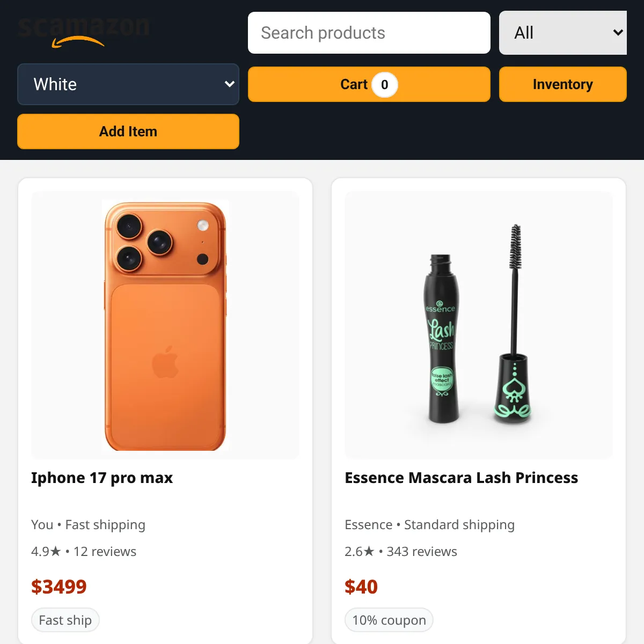Click the Add Item button
644x644 pixels.
(128, 131)
